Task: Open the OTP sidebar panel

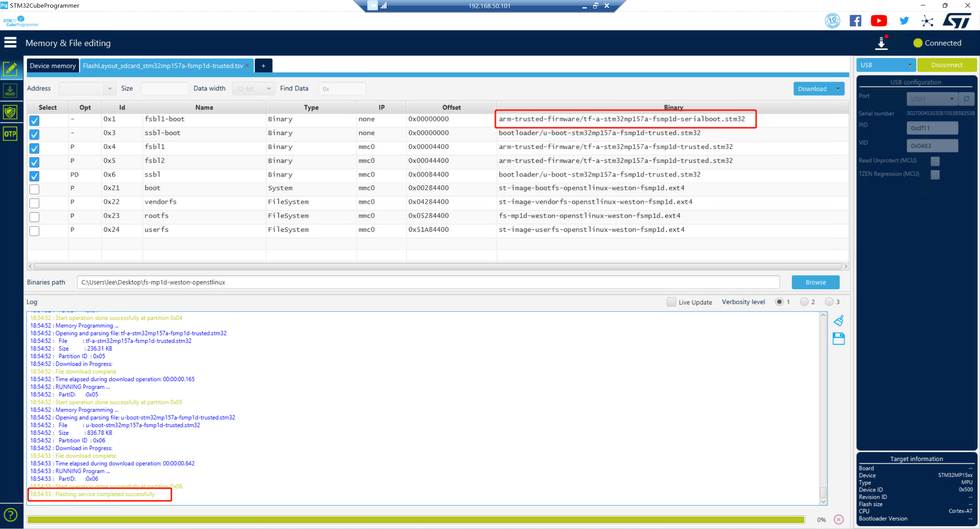Action: pyautogui.click(x=10, y=134)
